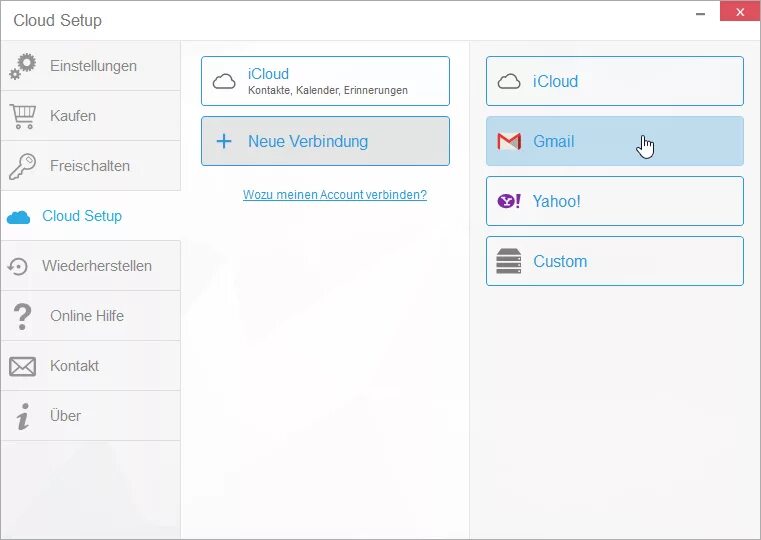The height and width of the screenshot is (540, 761).
Task: Click the gears icon beside Einstellungen
Action: pos(23,66)
